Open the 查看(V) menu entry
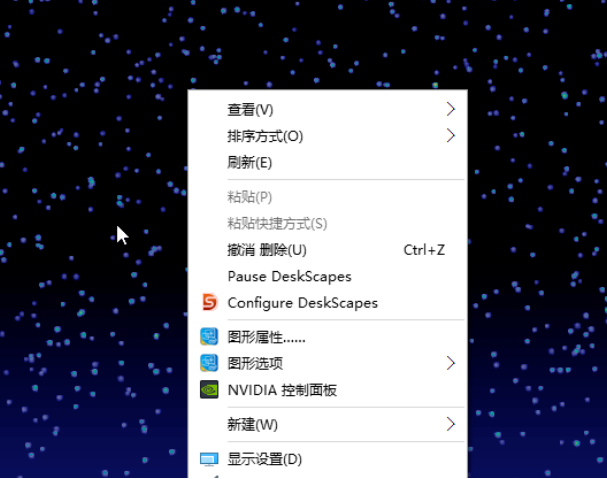 [x=250, y=109]
